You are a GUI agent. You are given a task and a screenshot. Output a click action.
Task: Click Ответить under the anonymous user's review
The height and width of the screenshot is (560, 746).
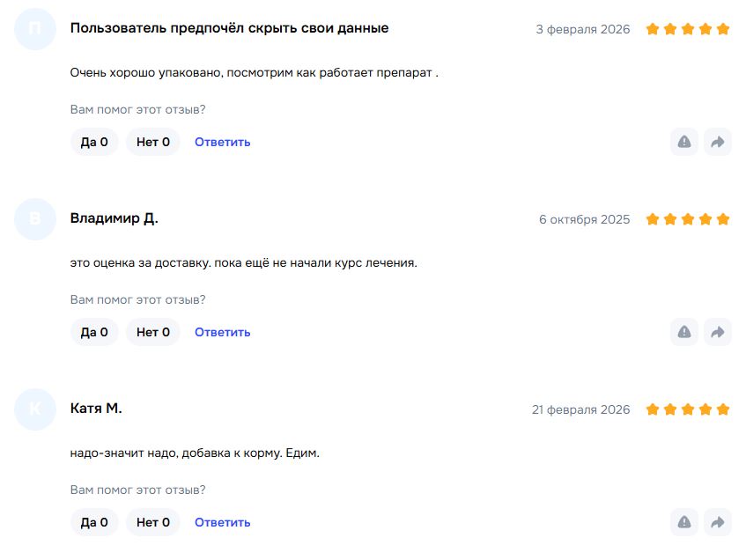click(222, 142)
